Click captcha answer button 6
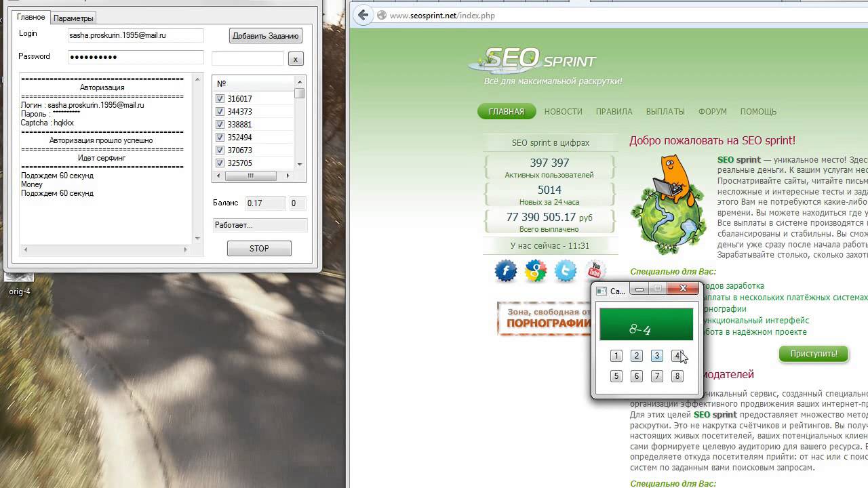This screenshot has height=488, width=868. 636,376
